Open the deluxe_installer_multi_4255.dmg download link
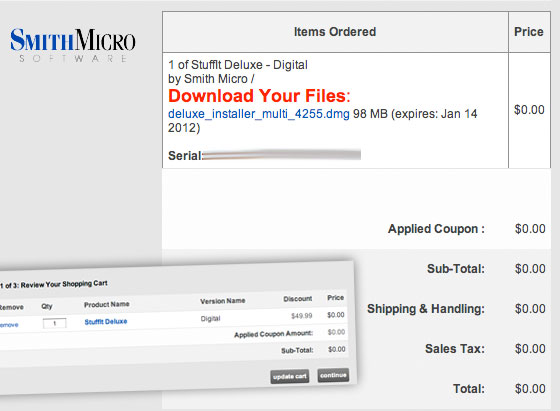Viewport: 560px width, 411px height. click(259, 114)
